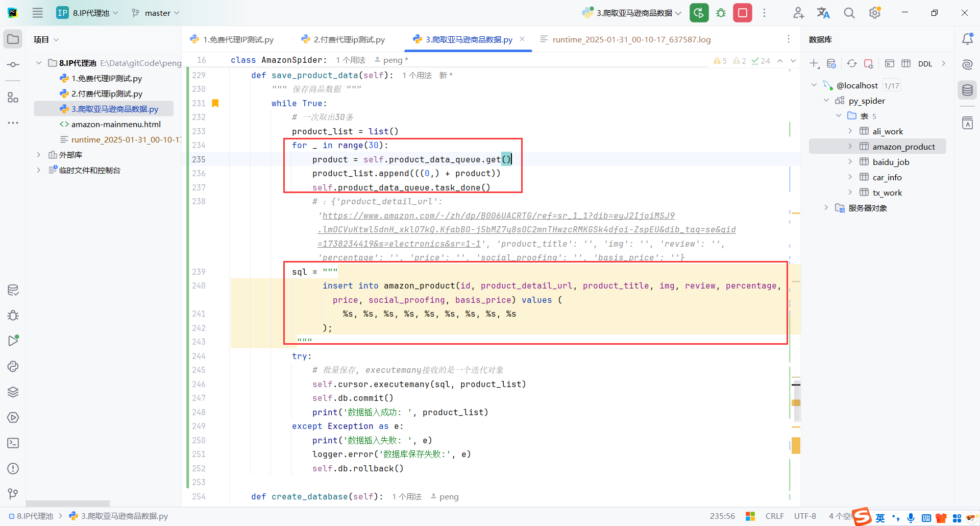This screenshot has width=980, height=526.
Task: Select baidu_job table in database tree
Action: pyautogui.click(x=891, y=162)
